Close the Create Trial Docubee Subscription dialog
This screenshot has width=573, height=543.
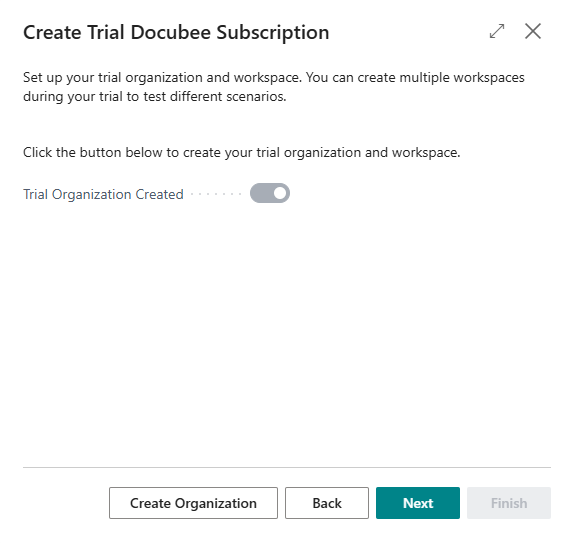pyautogui.click(x=533, y=31)
